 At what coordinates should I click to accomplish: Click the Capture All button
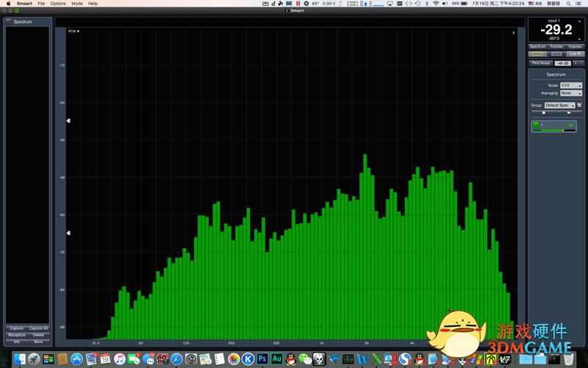(x=39, y=328)
